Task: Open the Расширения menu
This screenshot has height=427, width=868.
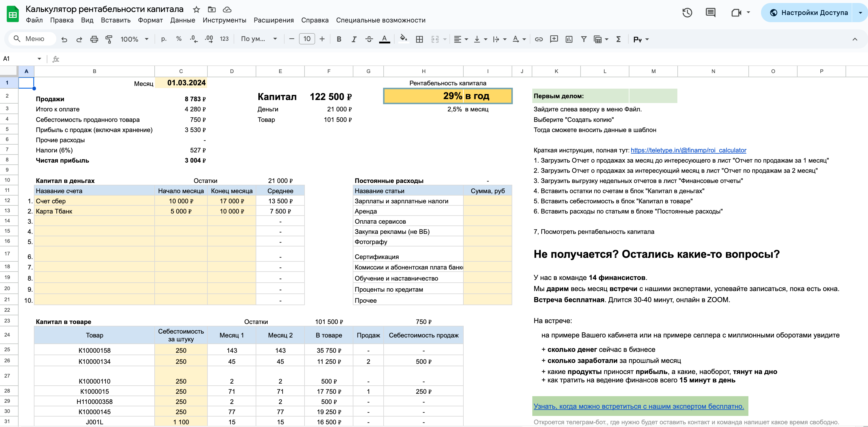Action: click(274, 20)
